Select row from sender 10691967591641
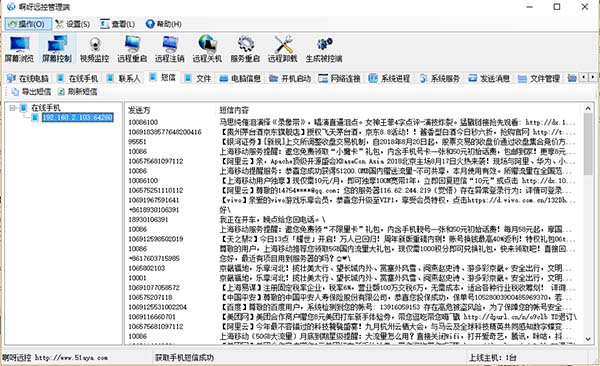 coord(351,200)
